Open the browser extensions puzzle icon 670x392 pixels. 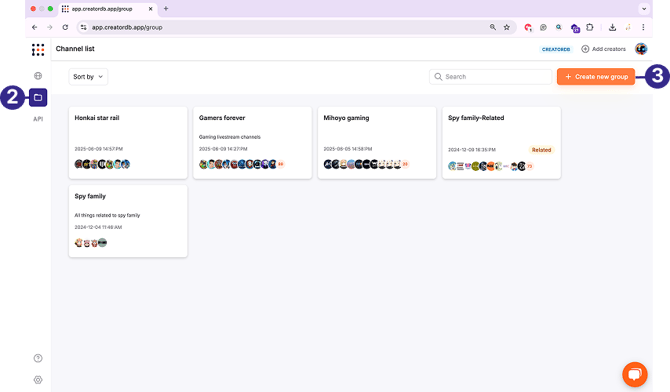(x=590, y=27)
